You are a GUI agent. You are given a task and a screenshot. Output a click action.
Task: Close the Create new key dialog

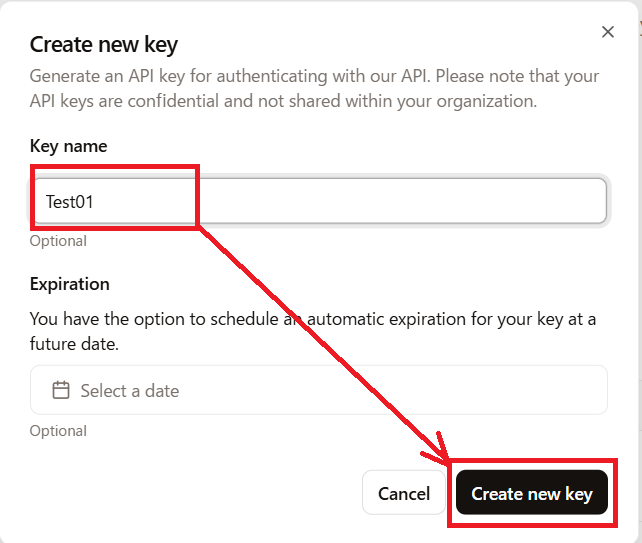607,32
